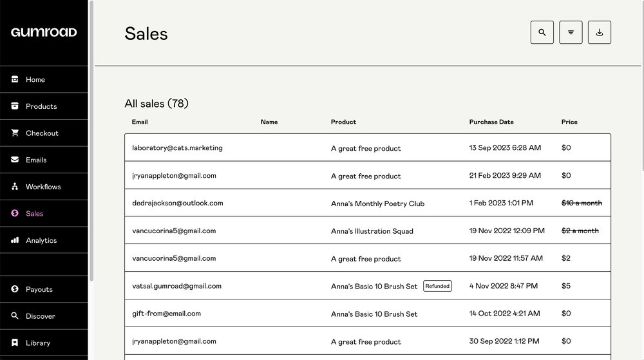Click the Email column header
644x360 pixels.
point(140,122)
